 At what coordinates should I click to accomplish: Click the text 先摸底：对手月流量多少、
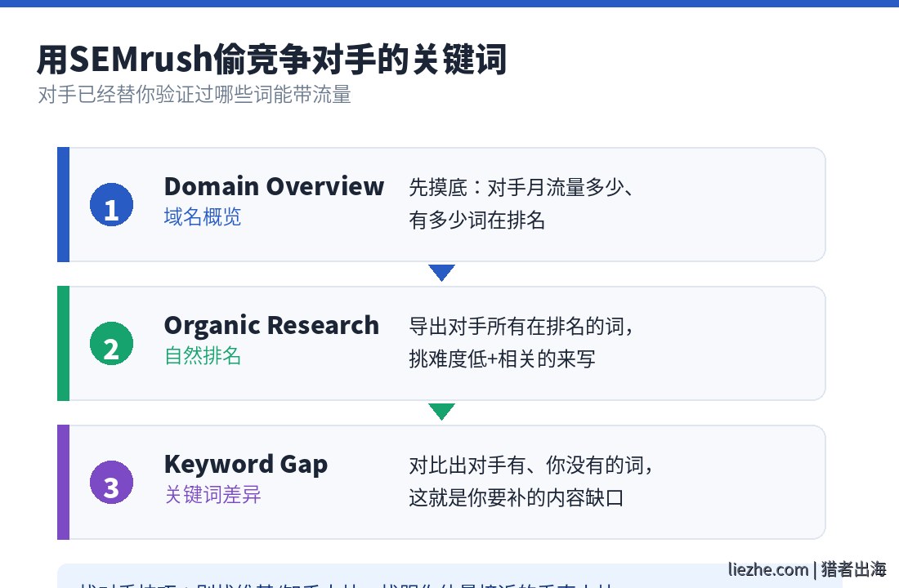tap(521, 187)
